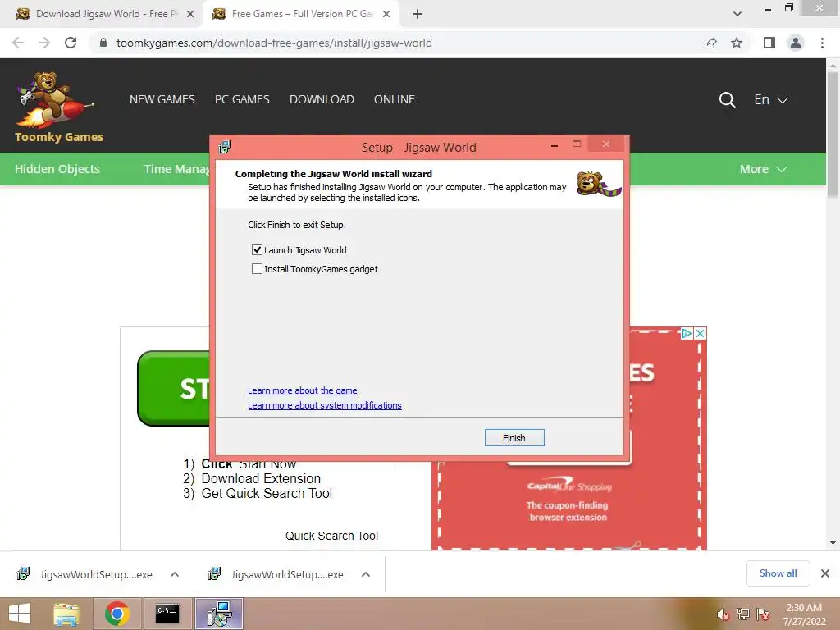Click the AdChoices icon on ad
Image resolution: width=840 pixels, height=630 pixels.
pos(687,333)
